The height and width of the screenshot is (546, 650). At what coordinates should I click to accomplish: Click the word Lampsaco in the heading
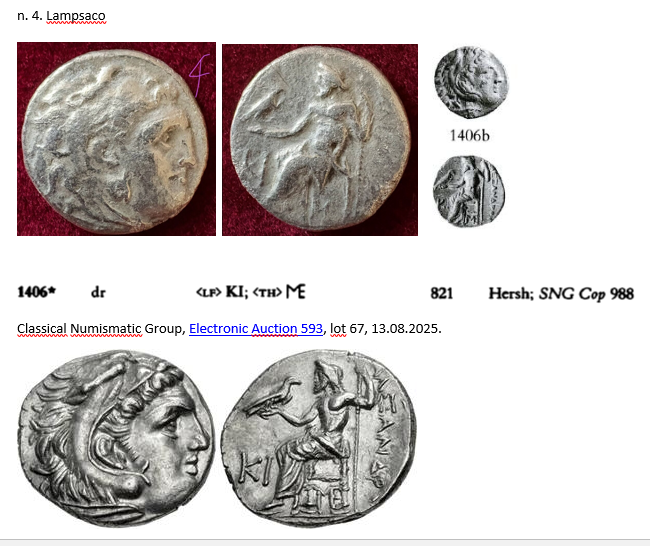point(76,16)
